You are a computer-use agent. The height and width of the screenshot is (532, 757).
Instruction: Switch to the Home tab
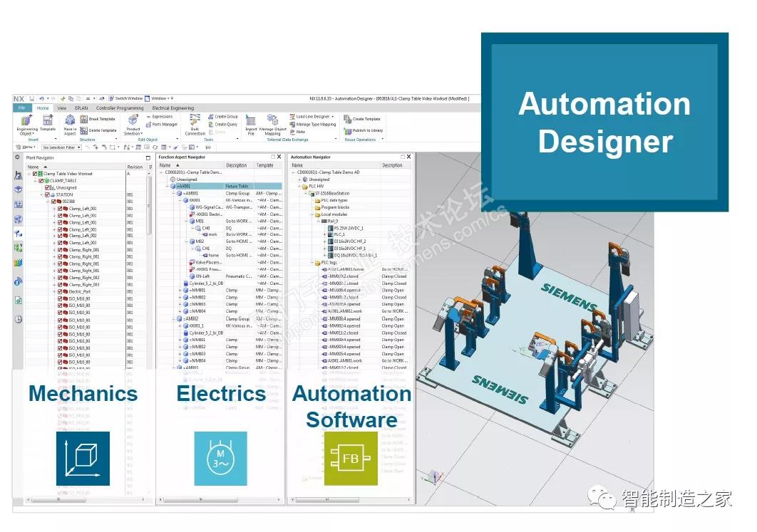(x=43, y=108)
